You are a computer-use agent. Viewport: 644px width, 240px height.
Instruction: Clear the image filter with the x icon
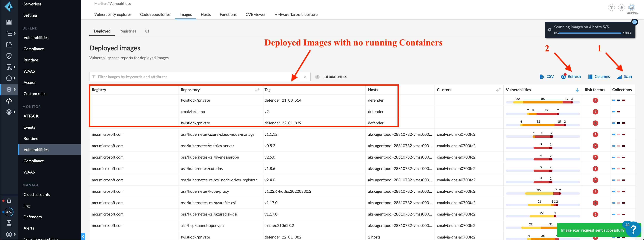(x=305, y=77)
